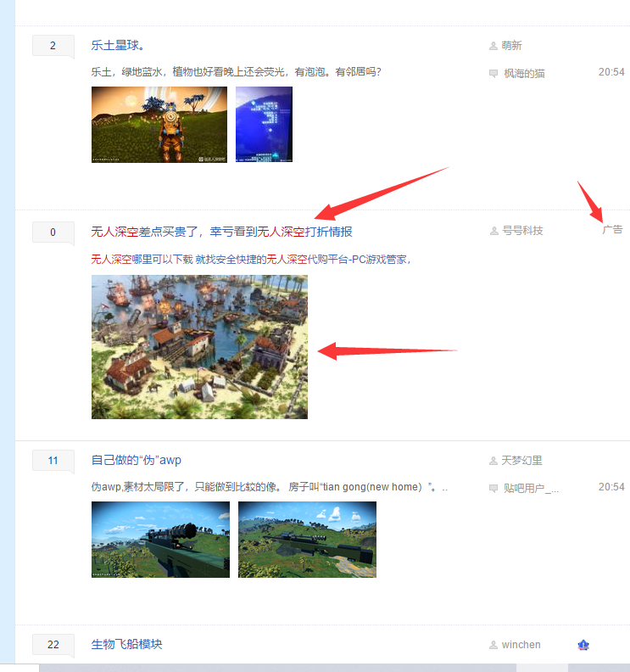Open the harbor town ad image
This screenshot has width=630, height=672.
click(199, 347)
